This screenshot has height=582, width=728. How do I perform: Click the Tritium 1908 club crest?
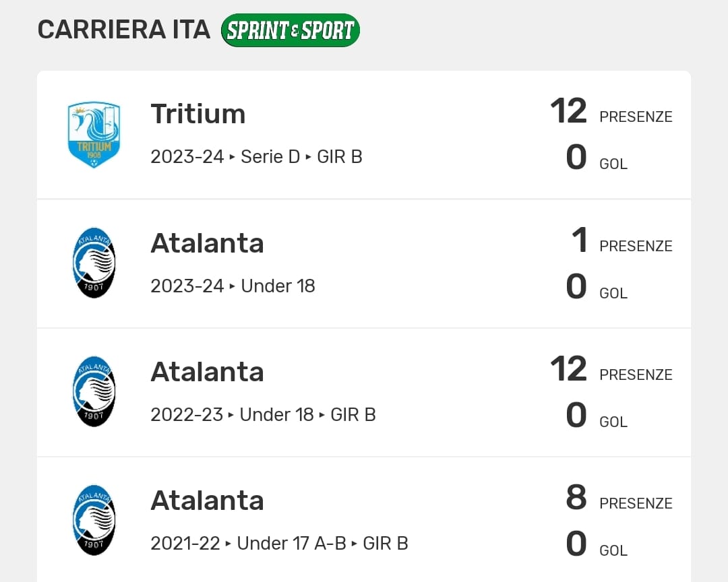coord(94,135)
